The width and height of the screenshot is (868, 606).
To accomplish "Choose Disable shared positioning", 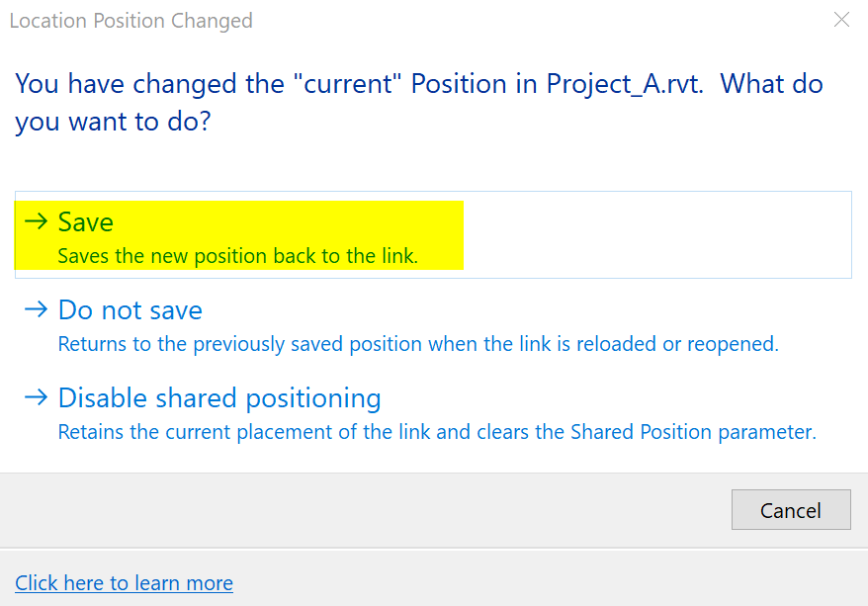I will click(219, 398).
